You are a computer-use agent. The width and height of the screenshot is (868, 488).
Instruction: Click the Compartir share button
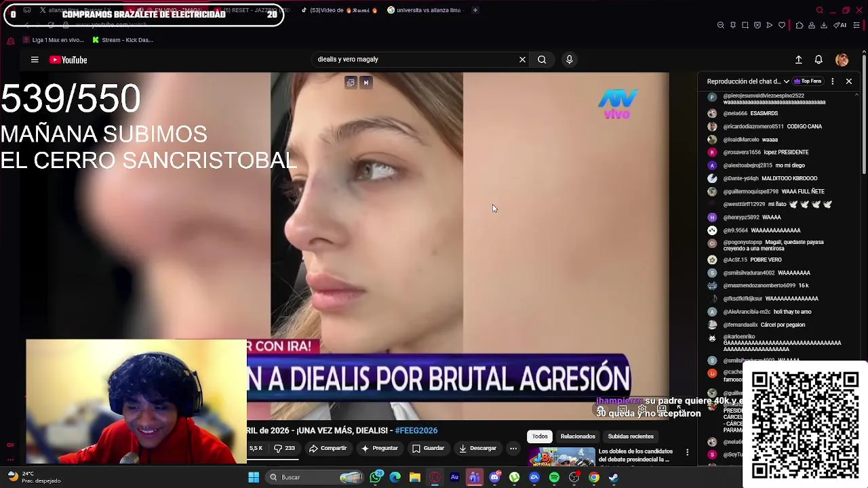coord(328,448)
